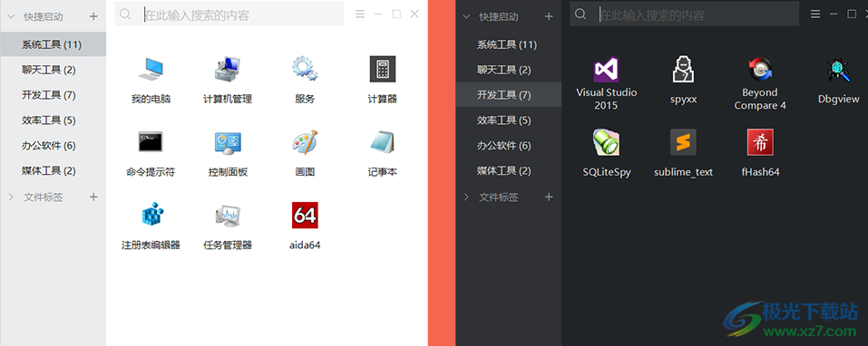The width and height of the screenshot is (868, 346).
Task: Expand 文件标签 section in dark window
Action: [x=466, y=197]
